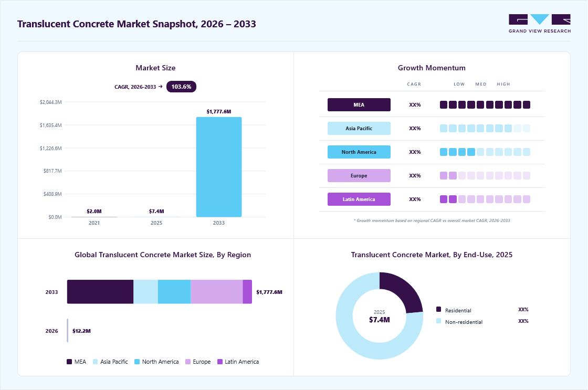The height and width of the screenshot is (390, 588).
Task: Select the MEA segment of 2033 bar
Action: 100,292
